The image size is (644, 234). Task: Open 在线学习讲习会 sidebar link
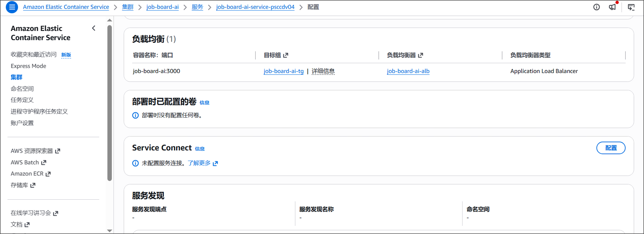(31, 213)
